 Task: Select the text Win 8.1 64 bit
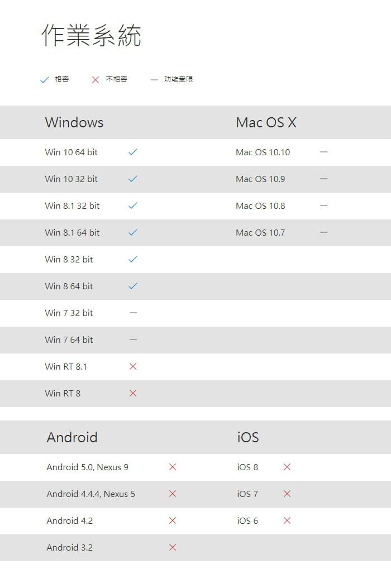pos(73,232)
